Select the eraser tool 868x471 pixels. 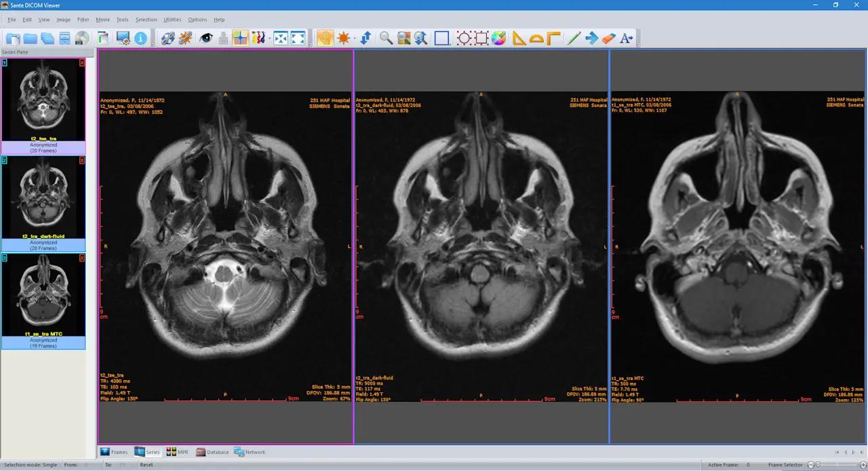608,38
